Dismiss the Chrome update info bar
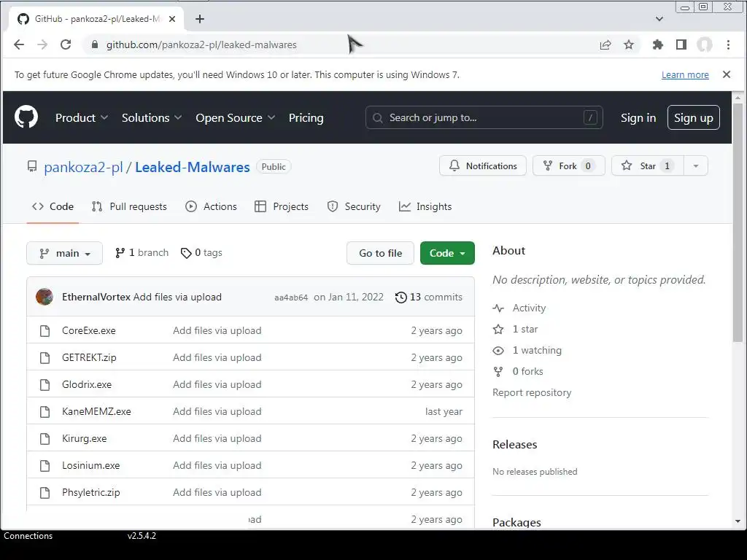 click(727, 74)
